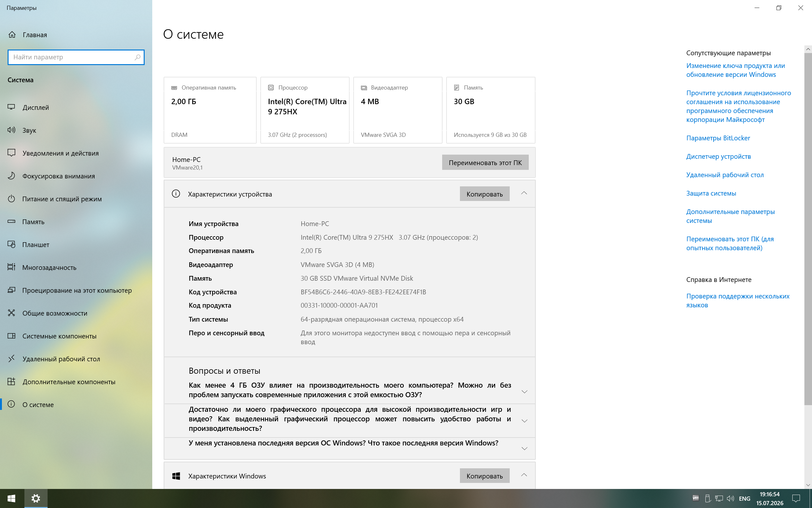The image size is (812, 508).
Task: Click the disk icon on the Память card
Action: click(x=457, y=88)
